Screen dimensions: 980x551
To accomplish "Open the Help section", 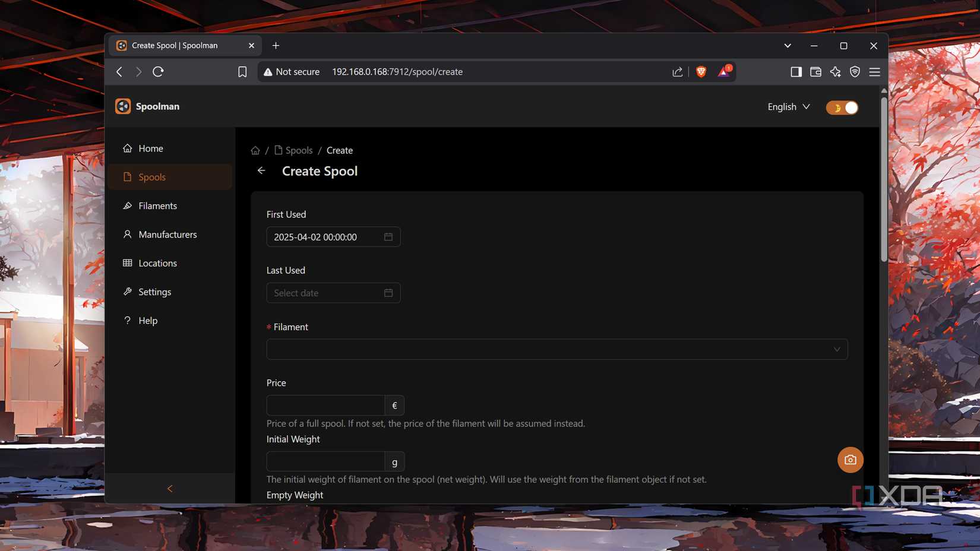I will click(147, 320).
